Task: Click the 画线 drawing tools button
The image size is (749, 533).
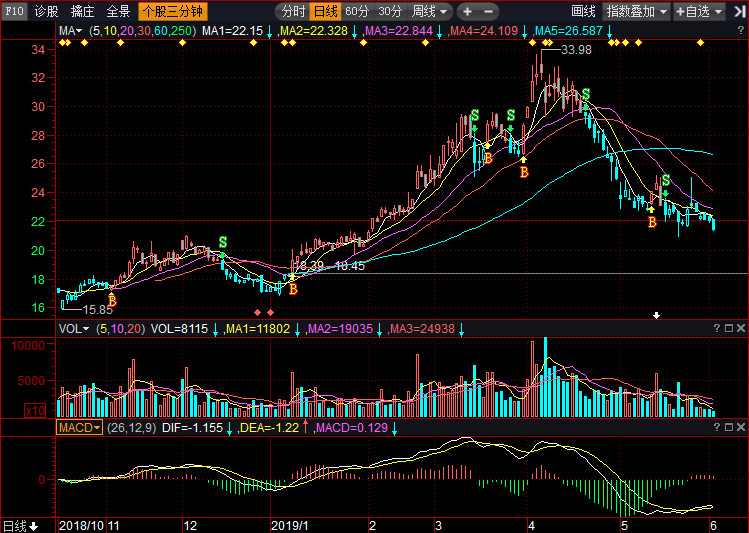Action: (583, 11)
